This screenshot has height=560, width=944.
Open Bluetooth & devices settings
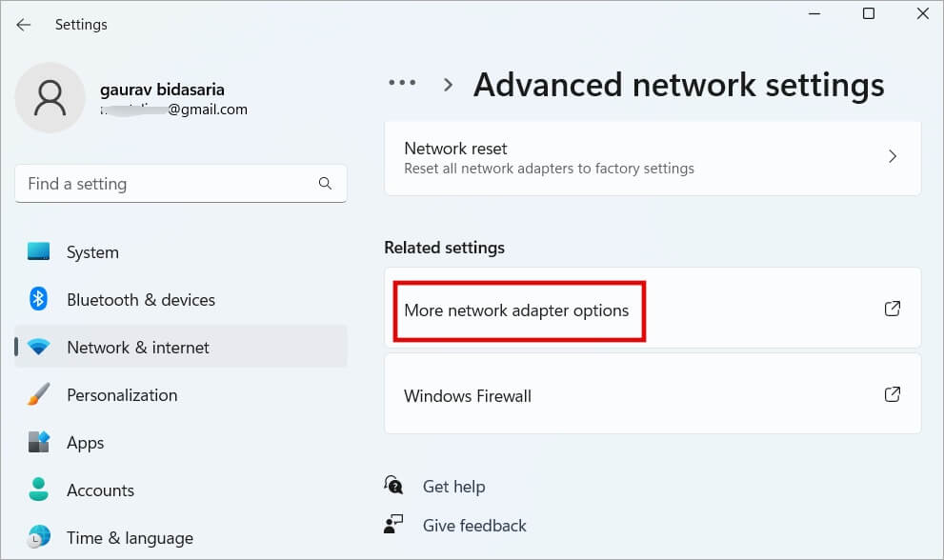tap(181, 299)
